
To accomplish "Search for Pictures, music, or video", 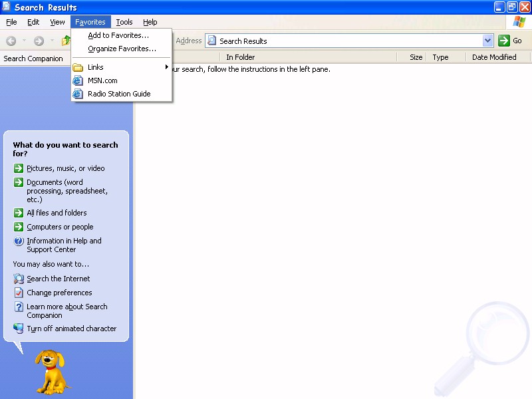I will pos(65,168).
